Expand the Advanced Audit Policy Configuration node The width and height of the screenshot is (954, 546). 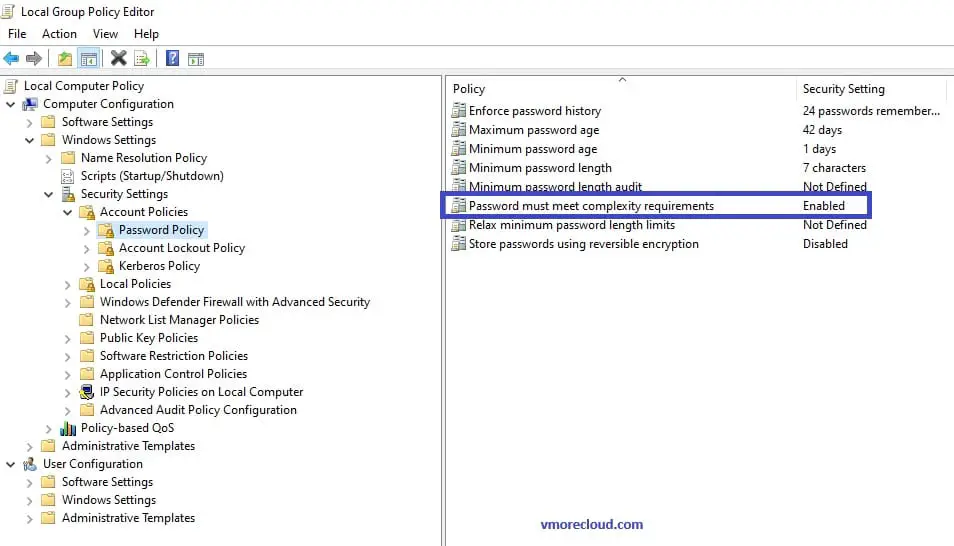(68, 411)
